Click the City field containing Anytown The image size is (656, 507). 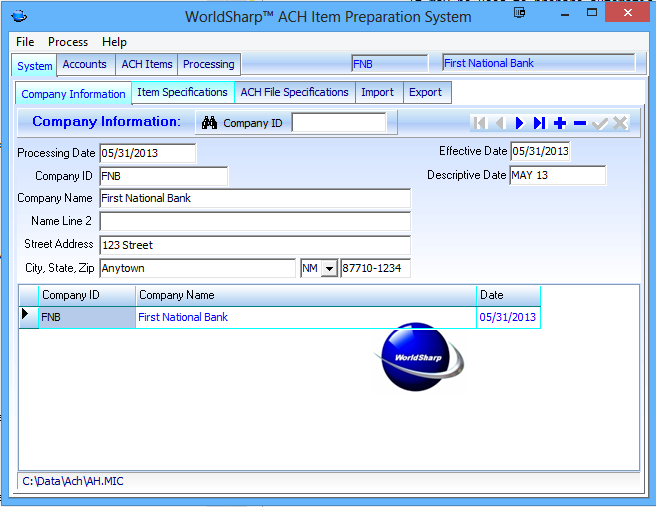tap(197, 268)
